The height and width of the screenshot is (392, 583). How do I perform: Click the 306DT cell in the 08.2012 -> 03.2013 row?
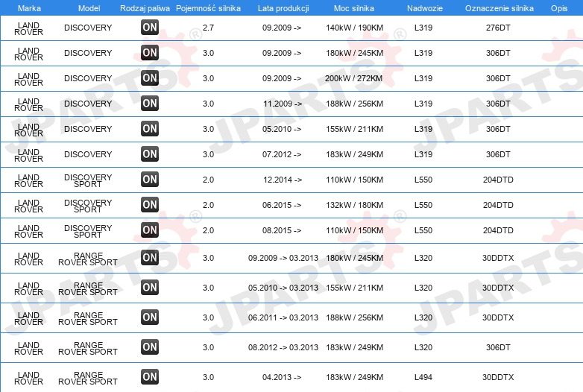[498, 347]
